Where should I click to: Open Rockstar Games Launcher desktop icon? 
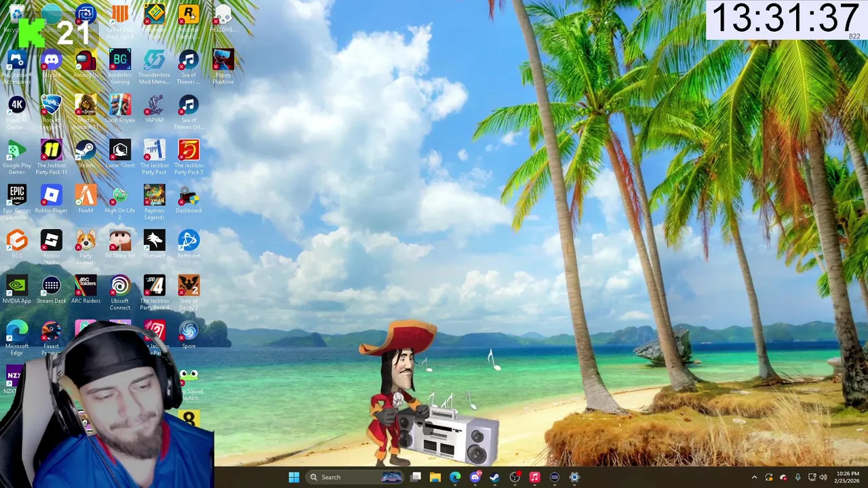coord(189,20)
